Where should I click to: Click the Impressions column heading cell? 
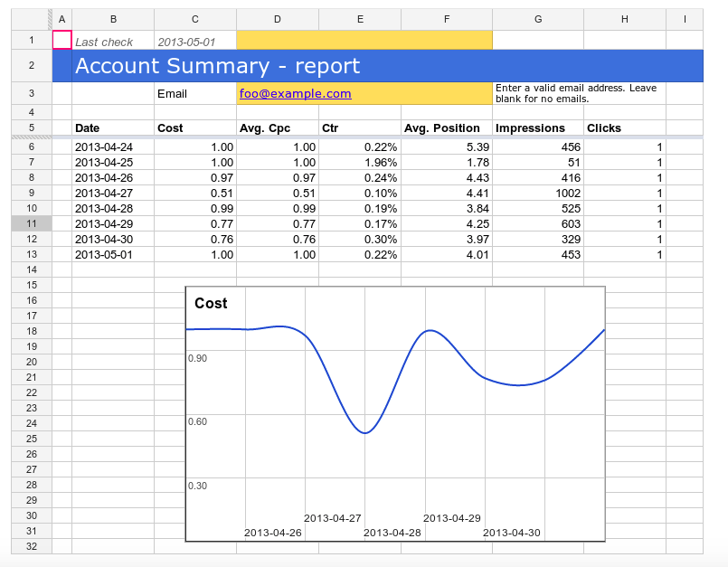(x=538, y=128)
